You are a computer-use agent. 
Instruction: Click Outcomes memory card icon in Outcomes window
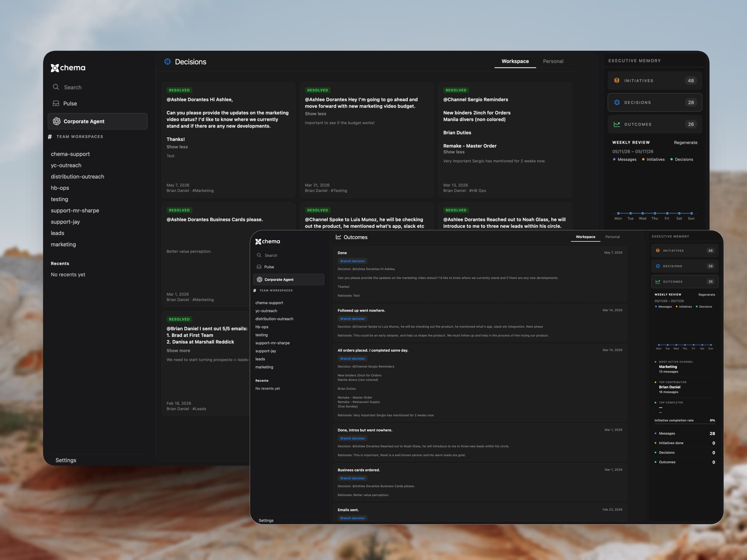[x=658, y=282]
